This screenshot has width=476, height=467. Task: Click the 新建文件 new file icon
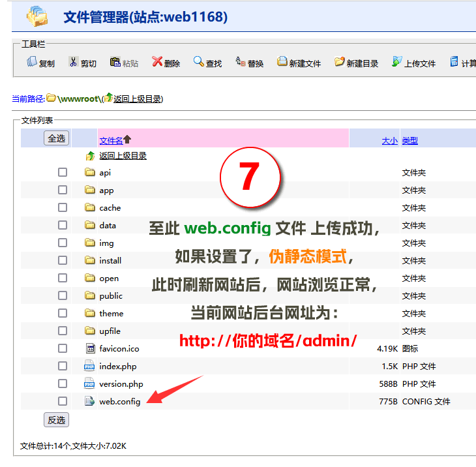click(282, 62)
